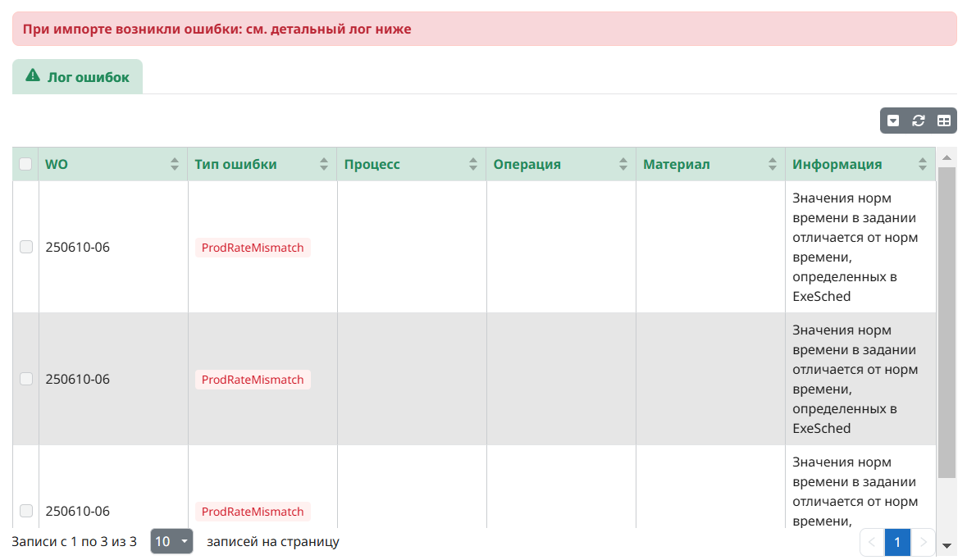Check the first 250610-06 row checkbox
Image resolution: width=967 pixels, height=560 pixels.
pyautogui.click(x=26, y=247)
